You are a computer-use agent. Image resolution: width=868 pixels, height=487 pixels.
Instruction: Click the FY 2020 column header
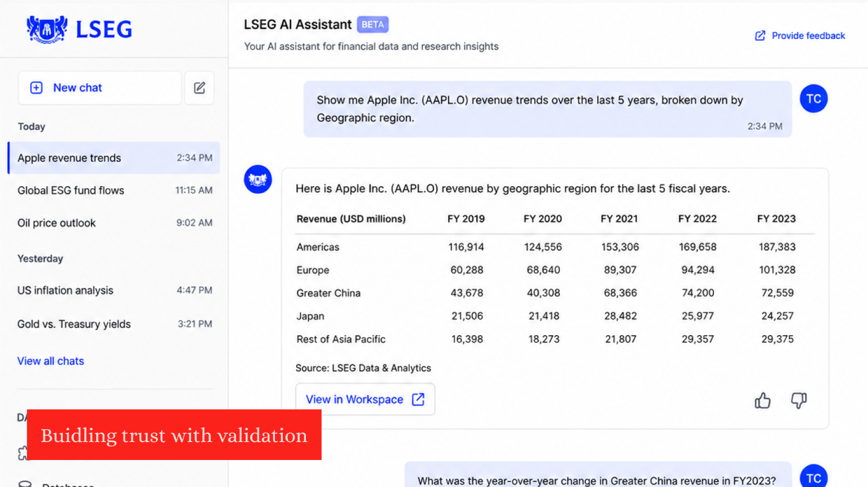pos(542,219)
